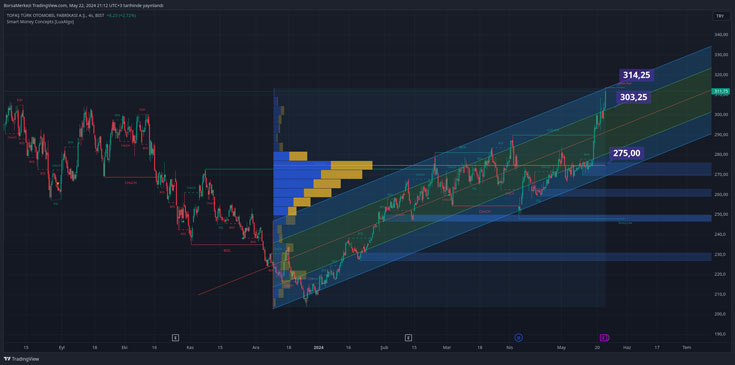Click the 340,00 level on price scale
The width and height of the screenshot is (735, 365).
click(720, 35)
